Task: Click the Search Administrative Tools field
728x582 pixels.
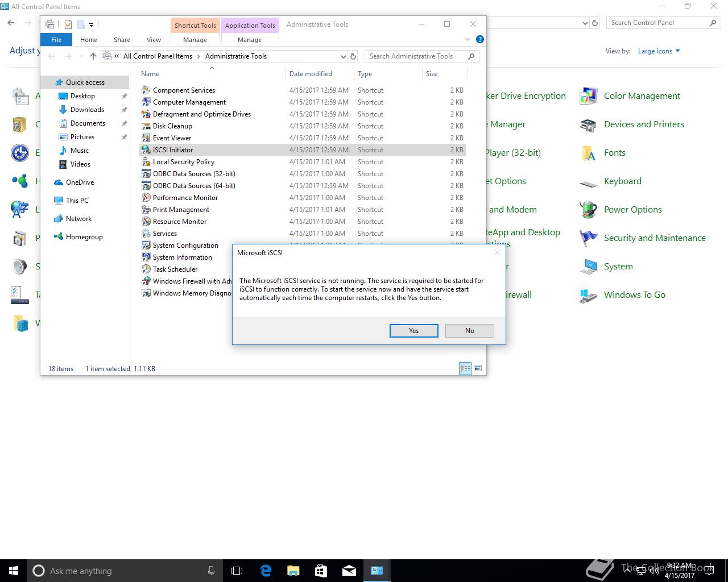Action: [421, 56]
